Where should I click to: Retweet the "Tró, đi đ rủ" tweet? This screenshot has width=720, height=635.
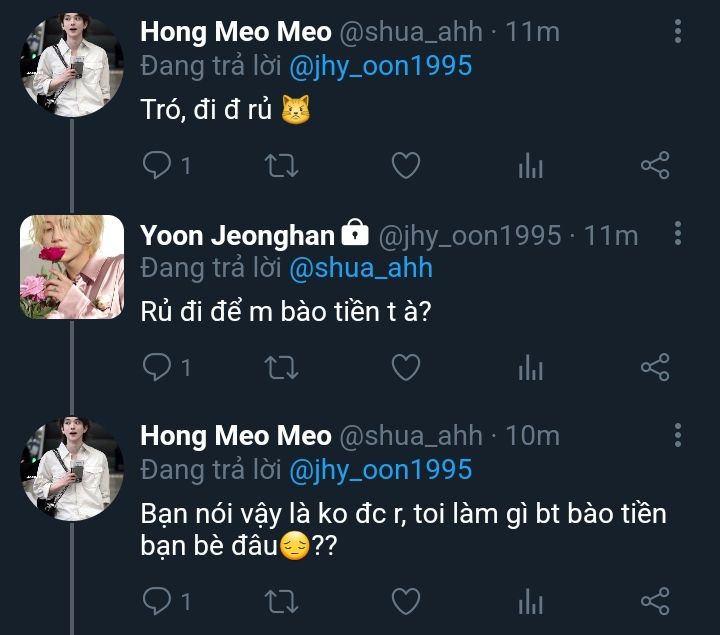(x=281, y=165)
